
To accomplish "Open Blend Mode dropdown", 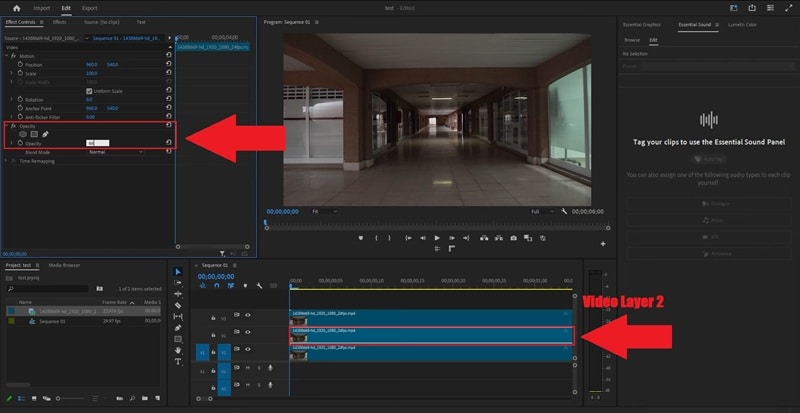I will 115,152.
